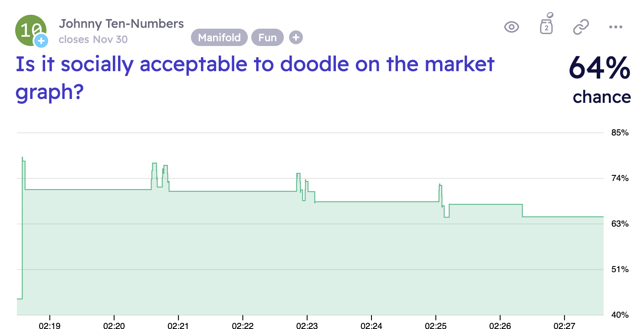644x329 pixels.
Task: Select the Fun topic tag
Action: [267, 38]
